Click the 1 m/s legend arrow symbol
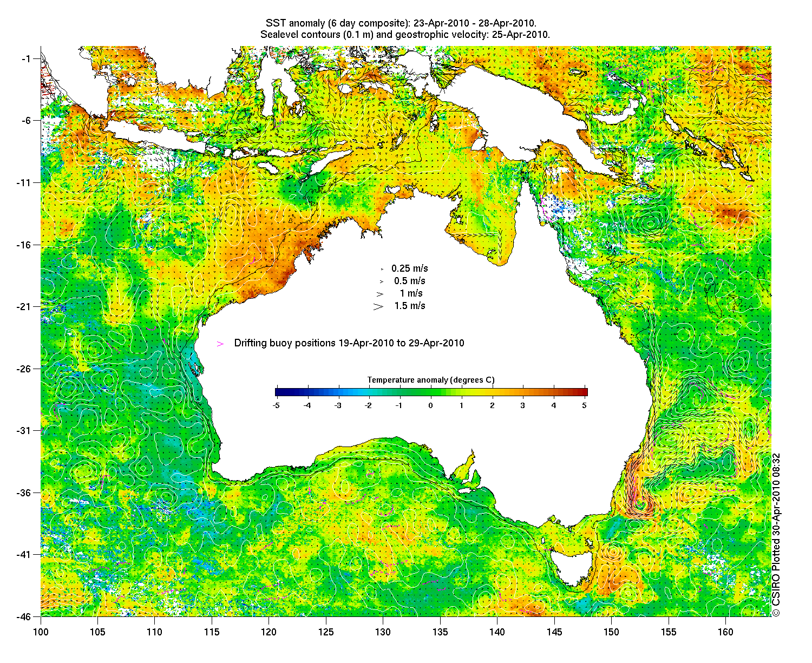812x663 pixels. 379,294
